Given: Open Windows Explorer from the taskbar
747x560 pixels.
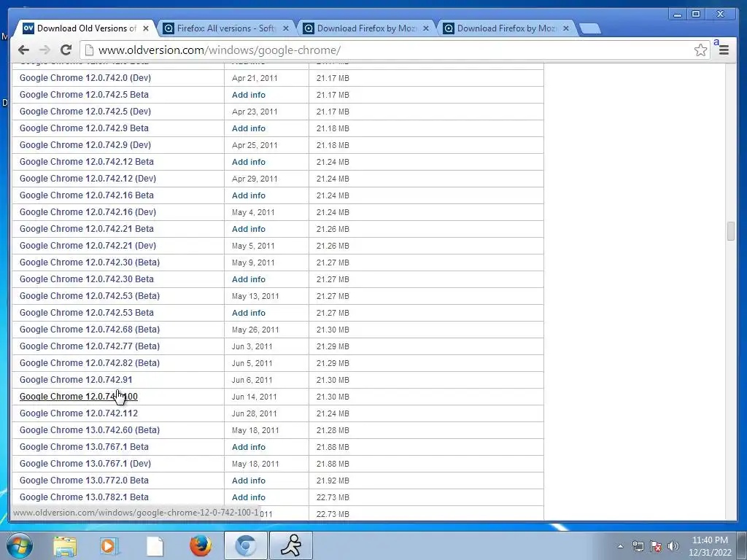Looking at the screenshot, I should pos(65,546).
